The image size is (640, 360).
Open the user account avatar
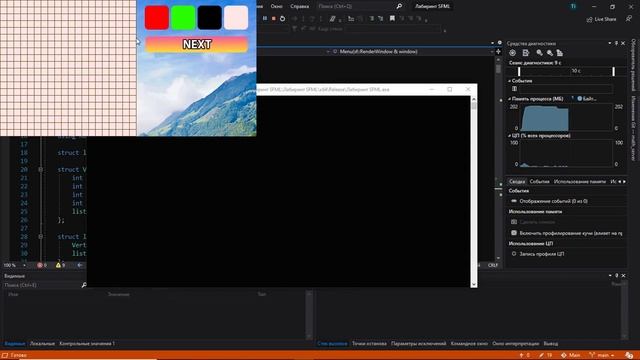[x=573, y=7]
